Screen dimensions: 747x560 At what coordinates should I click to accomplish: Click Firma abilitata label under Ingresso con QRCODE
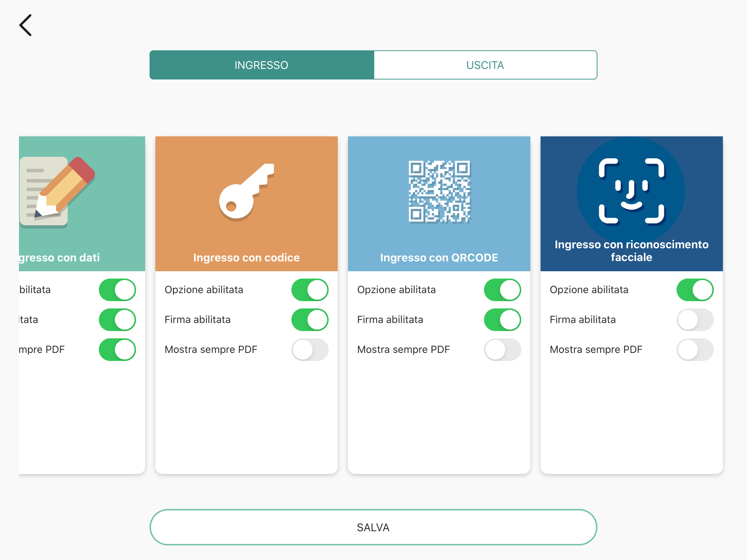click(390, 320)
